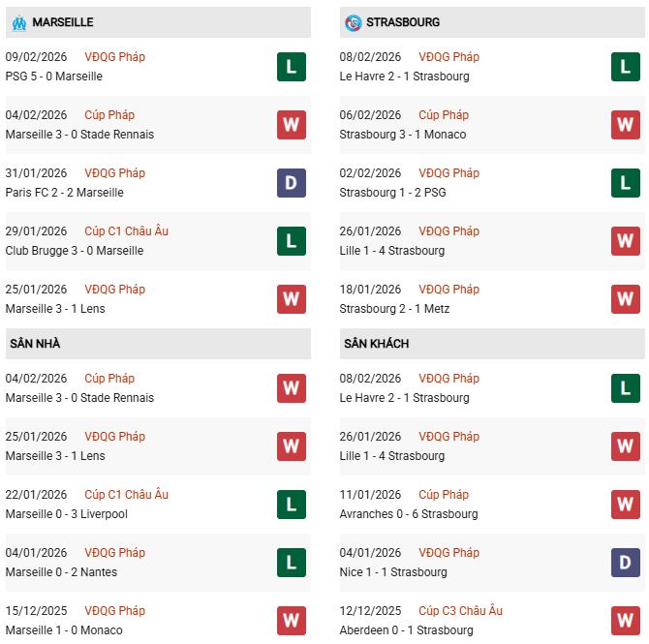Click the L badge for Marseille 0 - 3 Liverpool
The height and width of the screenshot is (644, 649).
click(x=291, y=505)
